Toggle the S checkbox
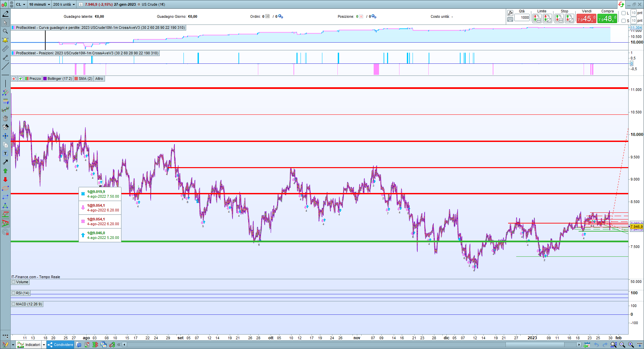Image resolution: width=644 pixels, height=349 pixels. [624, 21]
